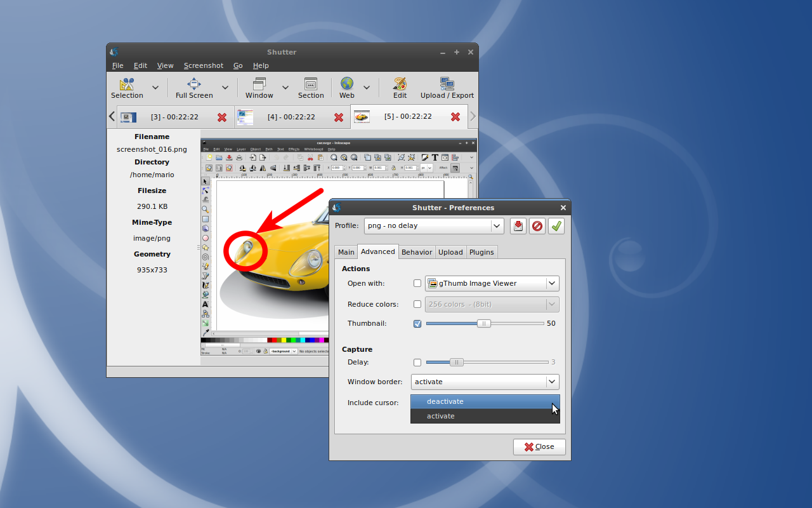The image size is (812, 508).
Task: Click the Upload / Export icon
Action: pyautogui.click(x=447, y=84)
